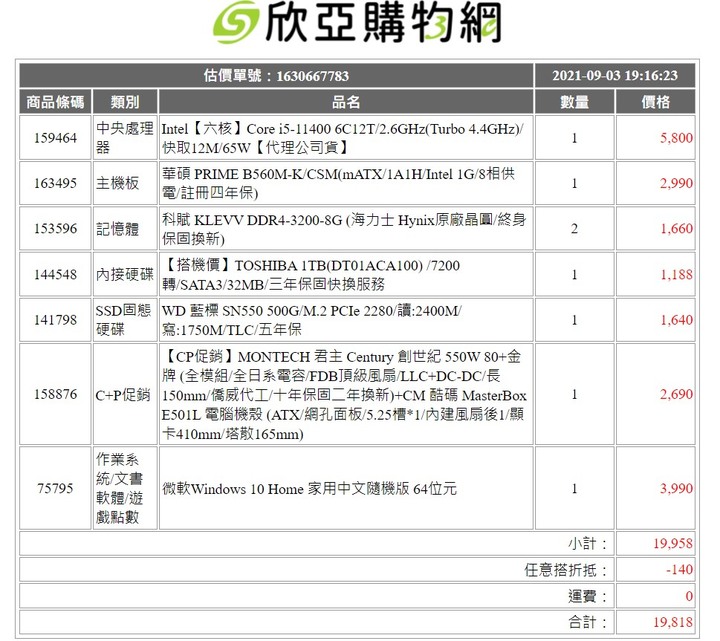The image size is (720, 641).
Task: Click the 欣亞購物網 green logo icon
Action: point(235,22)
